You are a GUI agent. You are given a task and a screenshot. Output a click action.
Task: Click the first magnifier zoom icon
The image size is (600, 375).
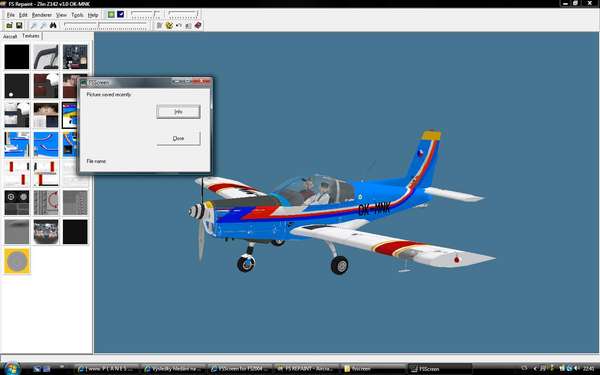point(34,25)
